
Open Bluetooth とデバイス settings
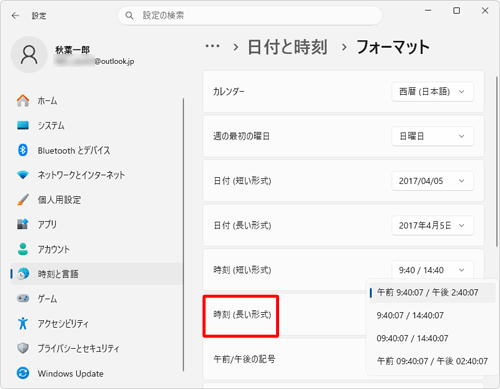(x=97, y=150)
